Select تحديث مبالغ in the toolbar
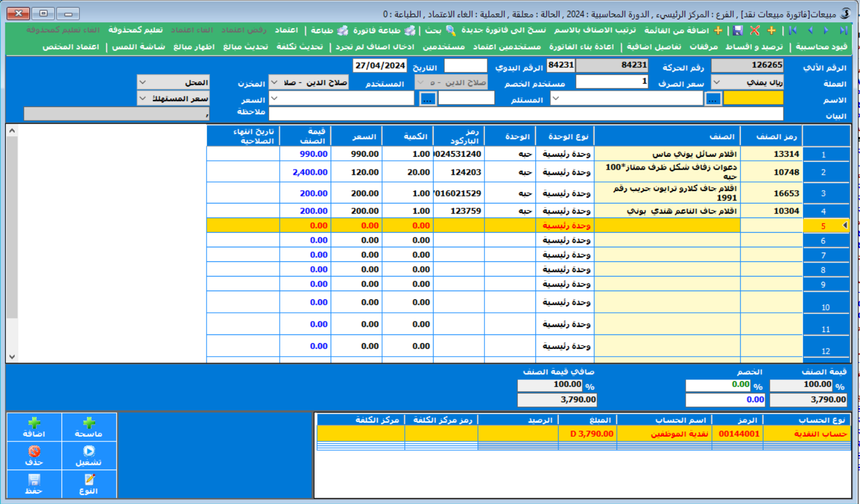 pos(246,47)
